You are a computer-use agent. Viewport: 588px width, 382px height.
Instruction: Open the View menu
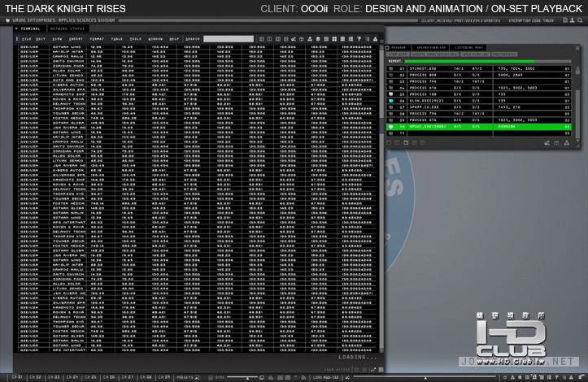click(x=57, y=39)
